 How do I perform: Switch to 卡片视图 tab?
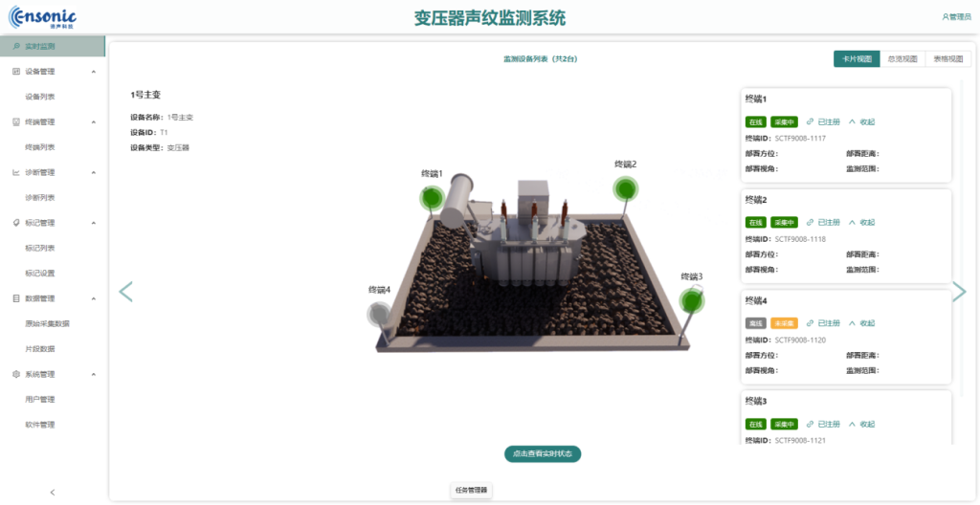click(x=857, y=58)
